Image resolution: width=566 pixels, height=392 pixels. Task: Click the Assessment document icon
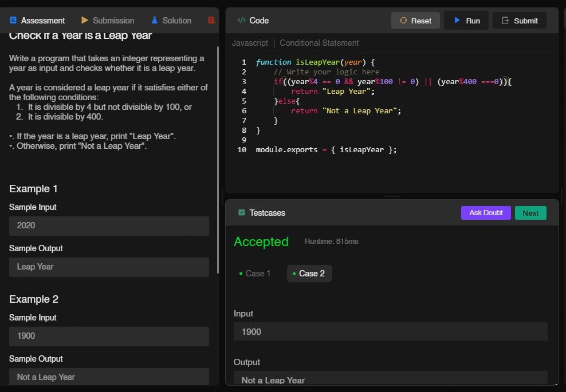pyautogui.click(x=13, y=20)
